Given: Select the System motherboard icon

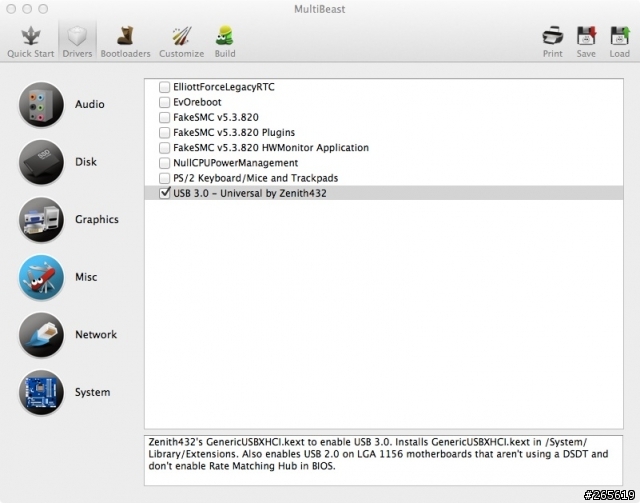Looking at the screenshot, I should point(41,392).
